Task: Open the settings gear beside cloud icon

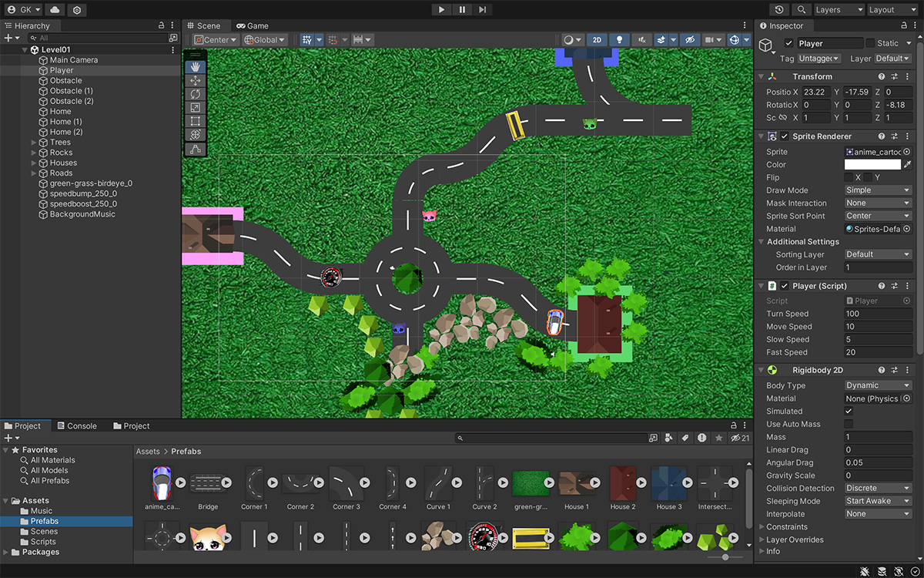Action: (76, 10)
